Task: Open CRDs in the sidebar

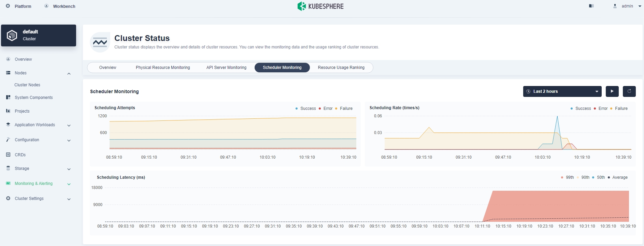Action: [x=20, y=155]
